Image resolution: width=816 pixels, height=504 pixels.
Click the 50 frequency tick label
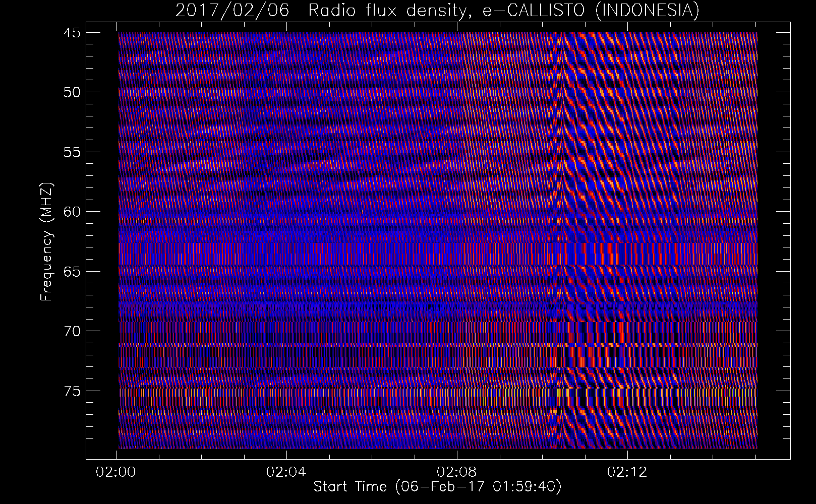[x=72, y=92]
